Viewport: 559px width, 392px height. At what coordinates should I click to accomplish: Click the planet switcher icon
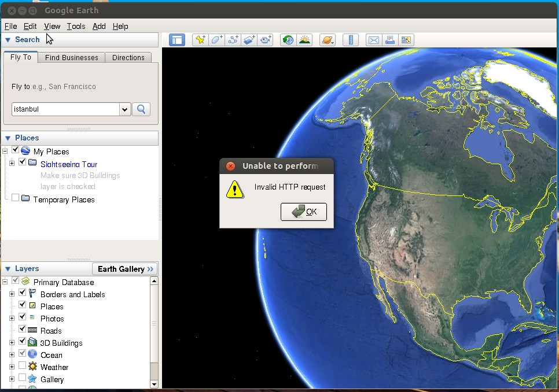[x=328, y=40]
